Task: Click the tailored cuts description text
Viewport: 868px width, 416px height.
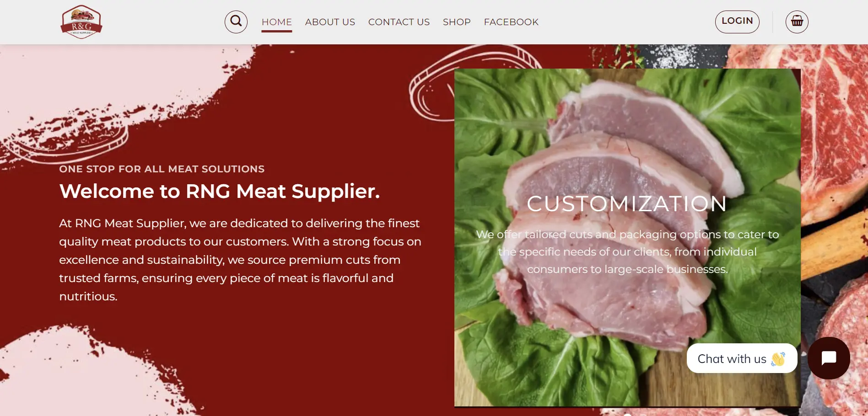Action: [x=627, y=252]
